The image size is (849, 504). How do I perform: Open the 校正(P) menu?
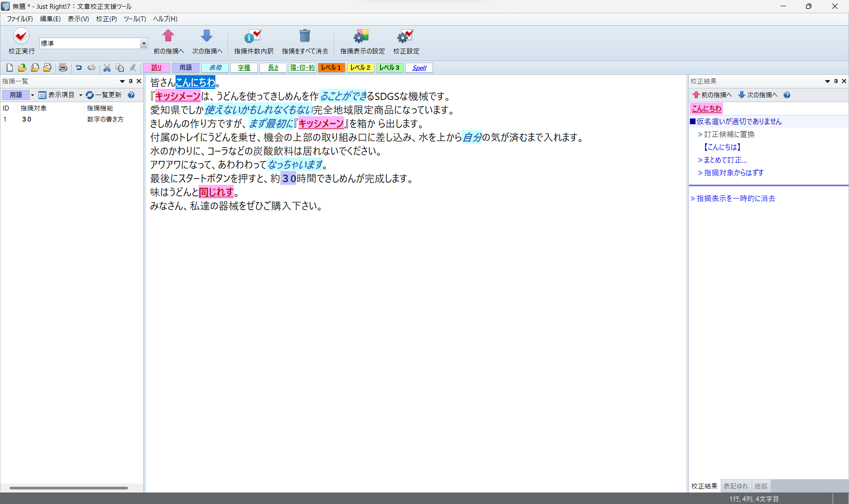[x=106, y=19]
